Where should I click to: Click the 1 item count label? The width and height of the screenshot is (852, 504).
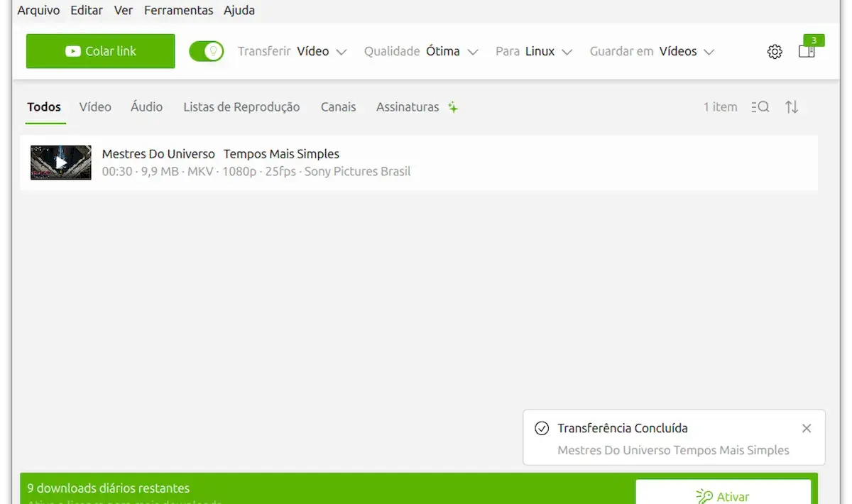pos(721,107)
